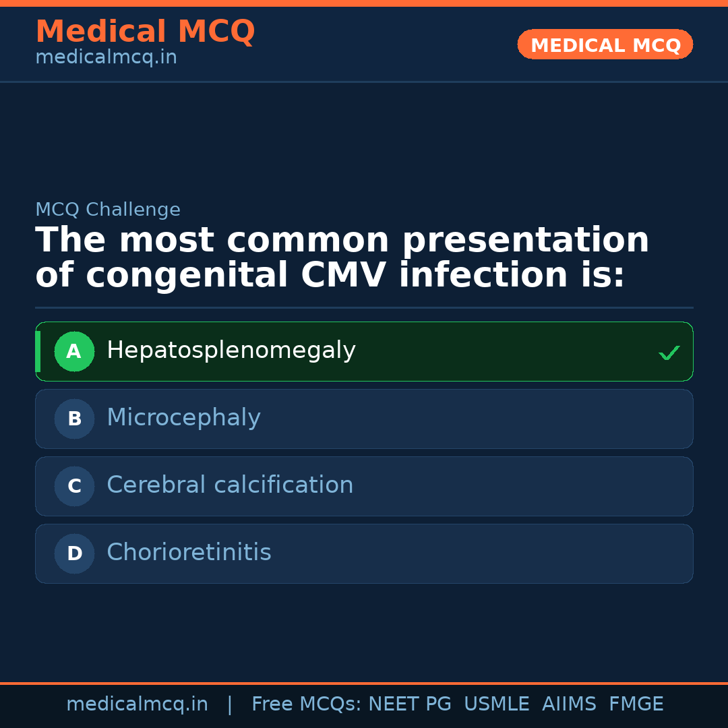
Task: Click the green checkmark on option A
Action: tap(669, 353)
